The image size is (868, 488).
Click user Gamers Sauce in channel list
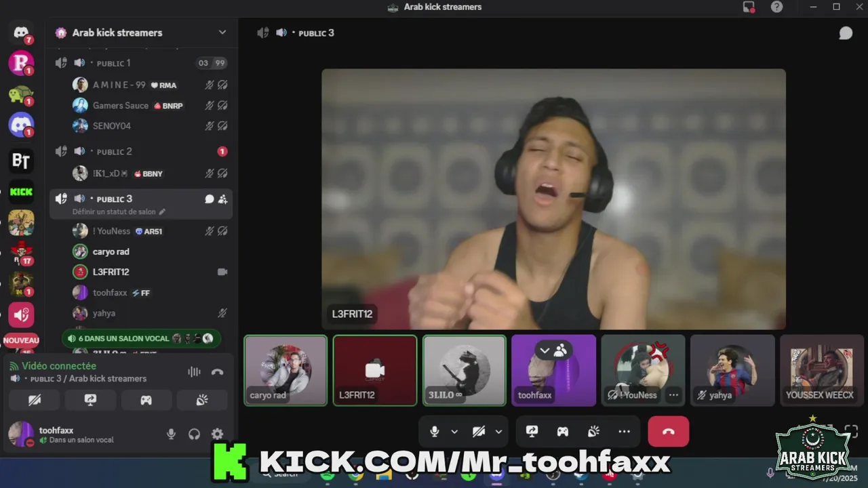tap(149, 106)
